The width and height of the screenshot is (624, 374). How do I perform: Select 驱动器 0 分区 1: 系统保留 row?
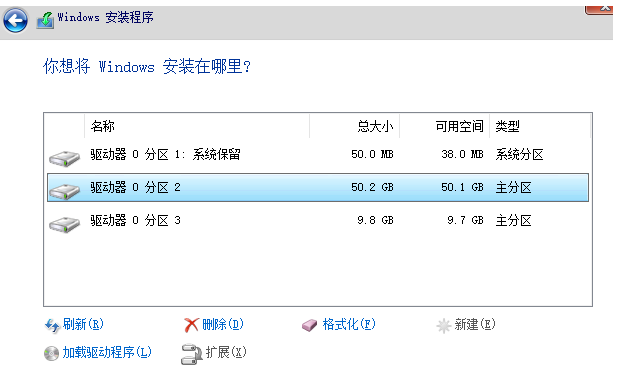click(x=318, y=154)
